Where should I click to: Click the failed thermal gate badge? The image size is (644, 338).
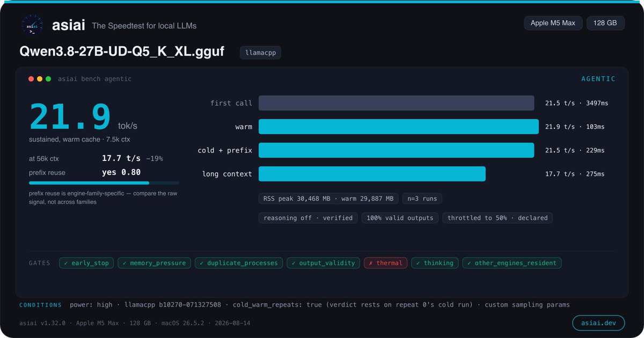(x=385, y=263)
